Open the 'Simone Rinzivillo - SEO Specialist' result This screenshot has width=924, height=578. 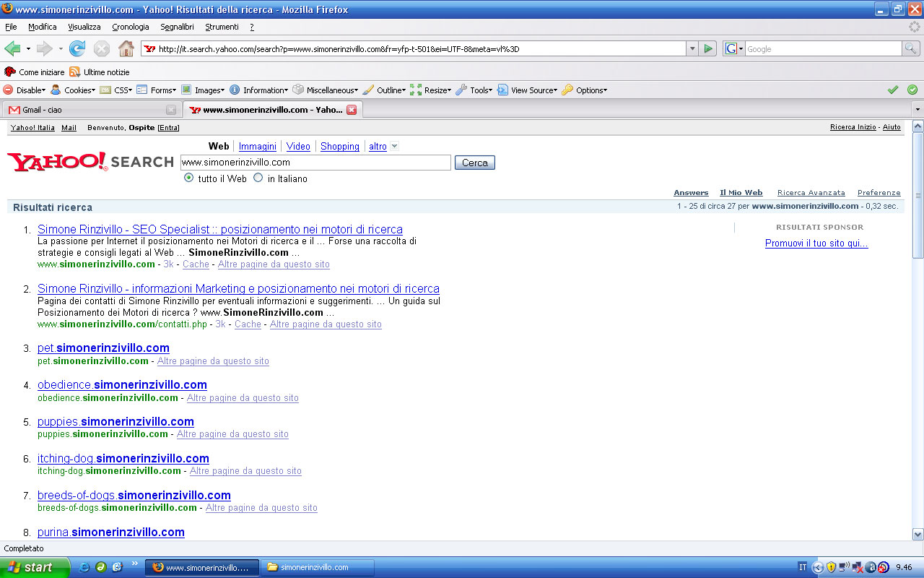(220, 229)
